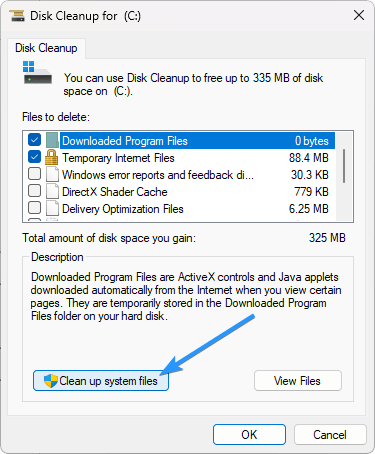Close the Disk Cleanup window
The image size is (375, 454).
(x=359, y=15)
